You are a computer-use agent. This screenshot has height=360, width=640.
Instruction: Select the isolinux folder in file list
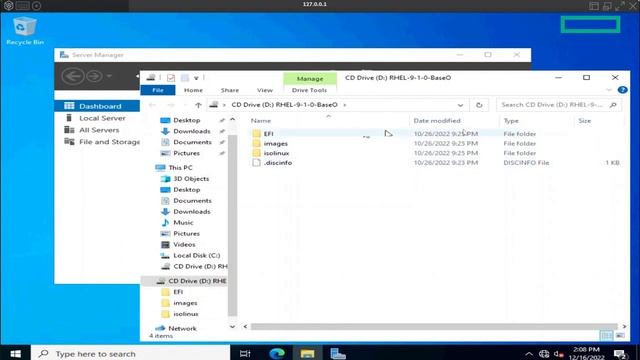276,153
